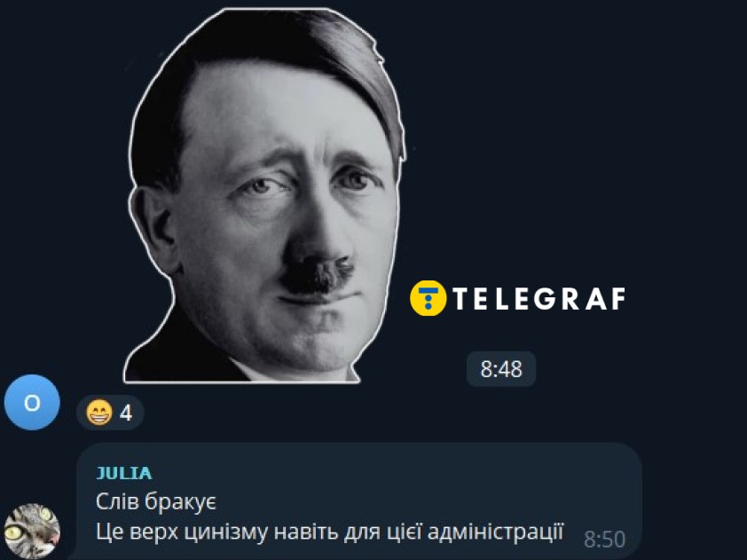
Task: Click the 8:50 message timestamp
Action: coord(604,540)
